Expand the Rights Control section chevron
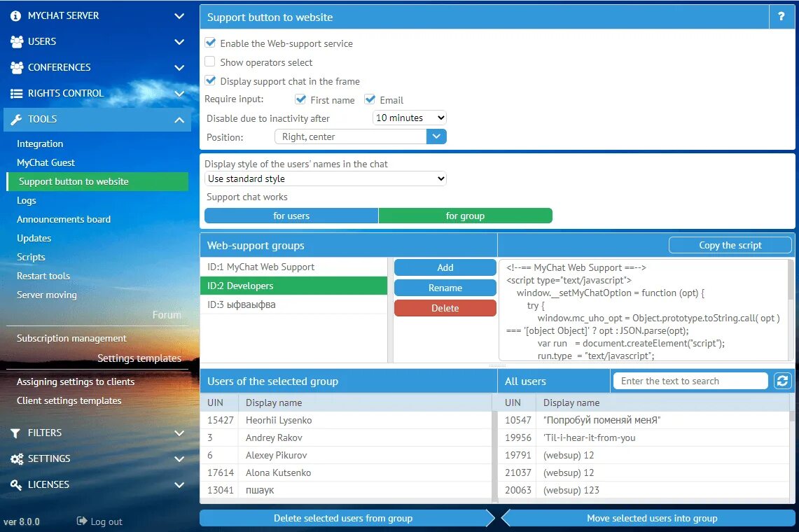 (x=179, y=93)
